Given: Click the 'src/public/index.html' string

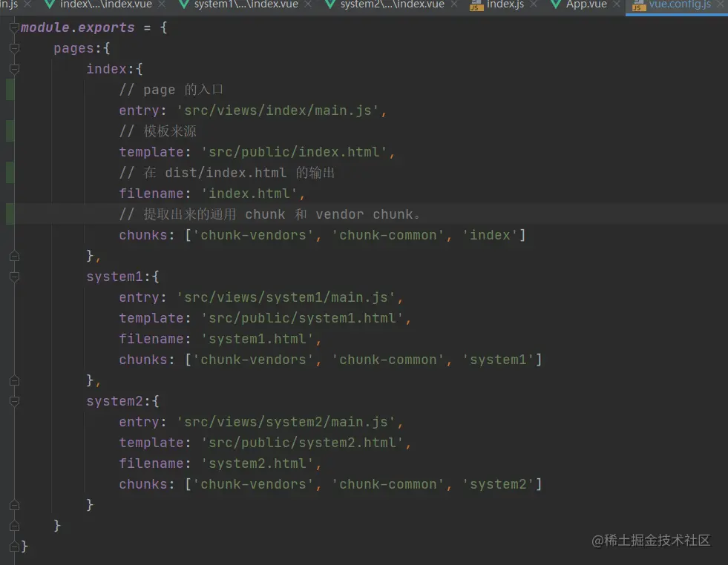Looking at the screenshot, I should click(x=294, y=152).
